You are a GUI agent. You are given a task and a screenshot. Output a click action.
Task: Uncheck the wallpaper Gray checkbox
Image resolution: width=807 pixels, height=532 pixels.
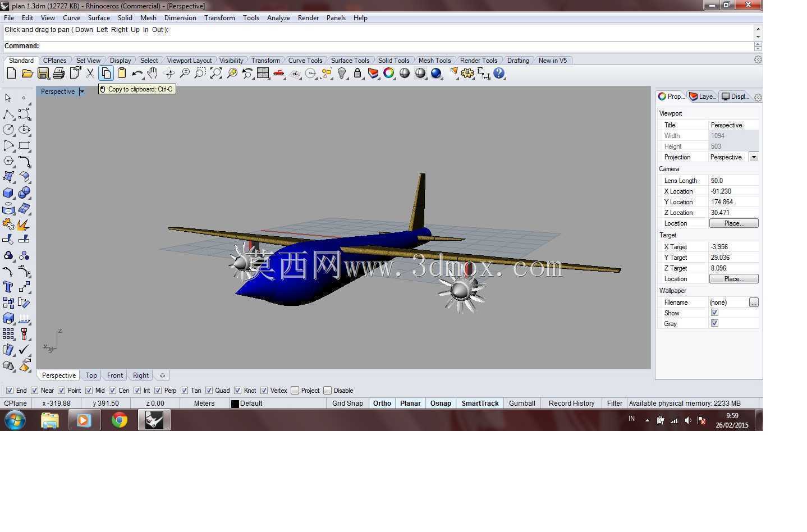point(714,323)
